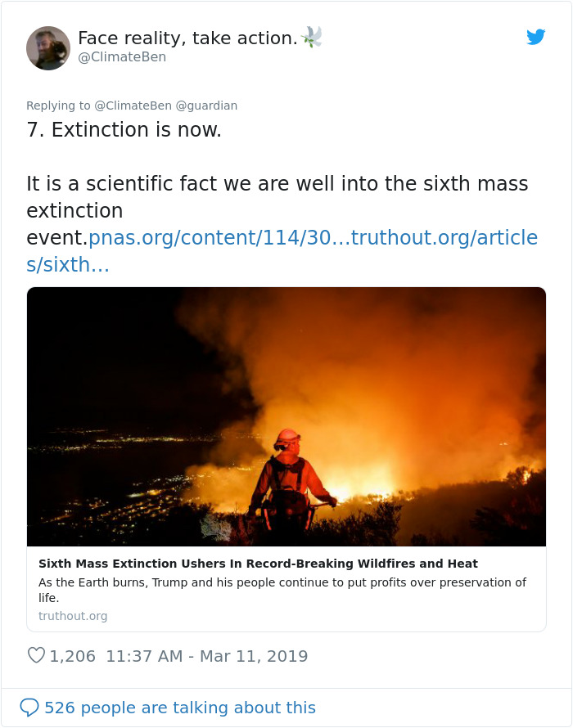
Task: Click the speech bubble conversation icon
Action: pos(30,707)
